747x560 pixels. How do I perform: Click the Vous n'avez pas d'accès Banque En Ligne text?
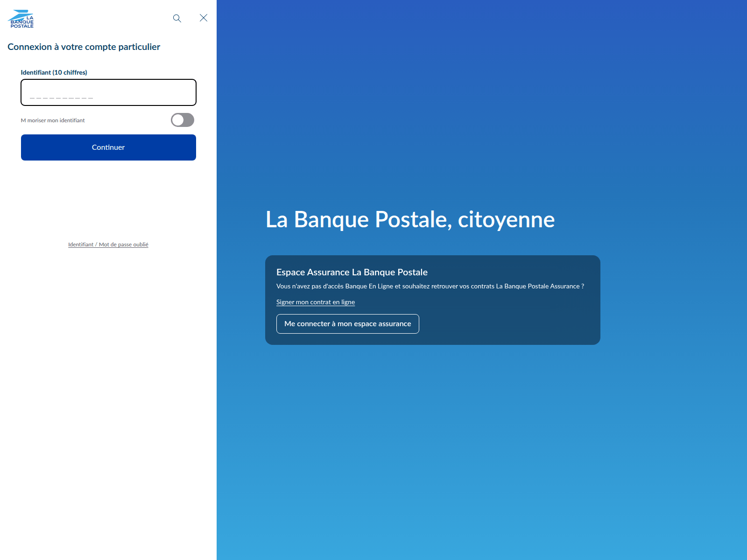pos(430,286)
